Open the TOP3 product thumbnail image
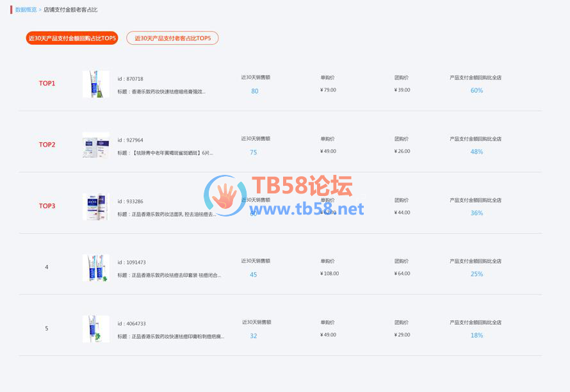 pos(96,206)
